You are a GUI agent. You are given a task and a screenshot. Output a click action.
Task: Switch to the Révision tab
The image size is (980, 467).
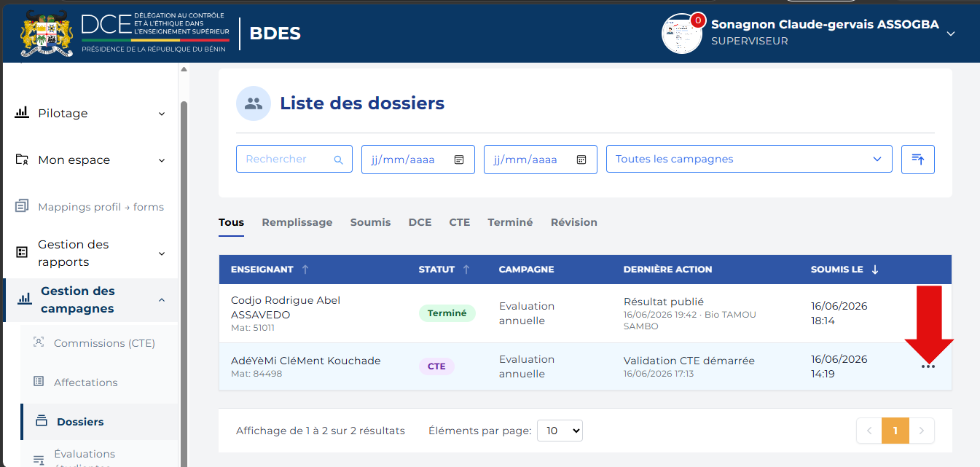tap(574, 223)
